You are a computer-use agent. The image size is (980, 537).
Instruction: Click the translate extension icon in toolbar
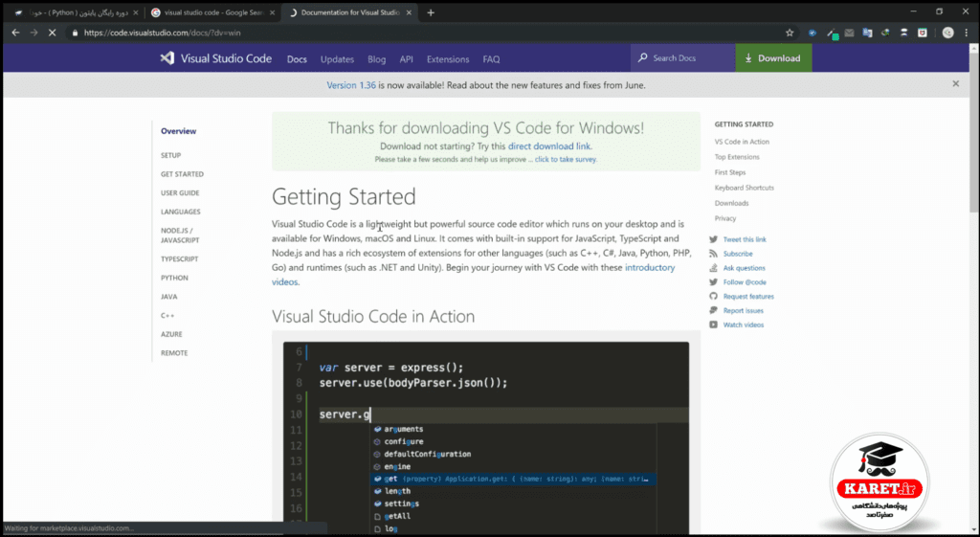(x=867, y=33)
